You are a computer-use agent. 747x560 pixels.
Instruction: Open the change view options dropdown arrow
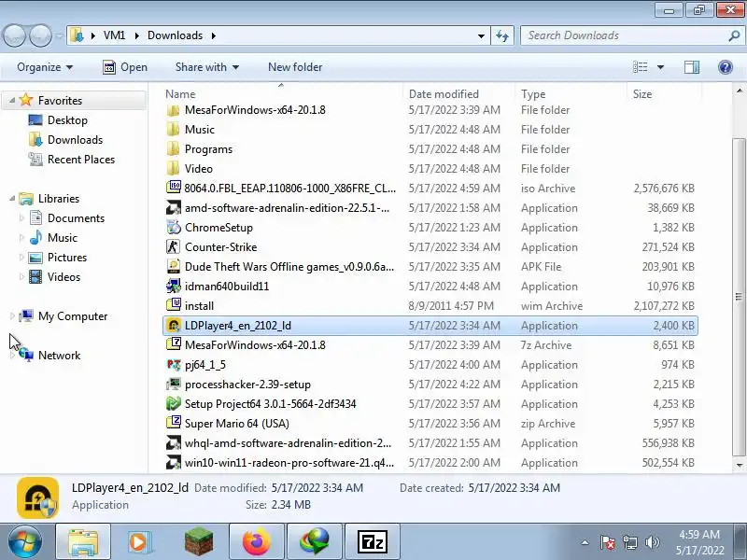click(x=660, y=67)
